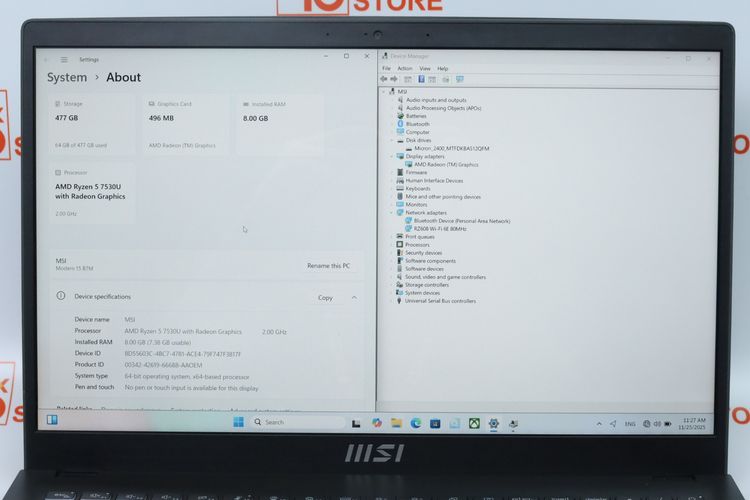Viewport: 750px width, 500px height.
Task: Select Software components category
Action: tap(430, 261)
